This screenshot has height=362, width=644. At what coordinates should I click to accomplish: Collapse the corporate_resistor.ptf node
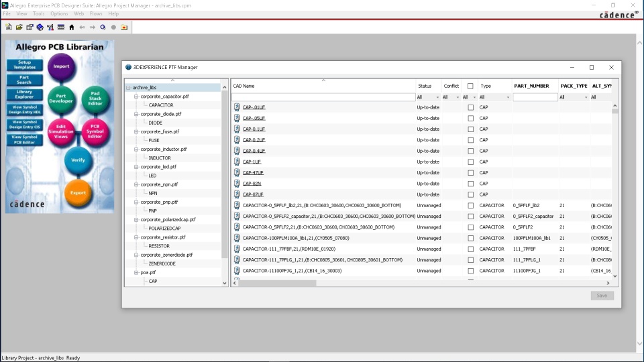(x=136, y=237)
